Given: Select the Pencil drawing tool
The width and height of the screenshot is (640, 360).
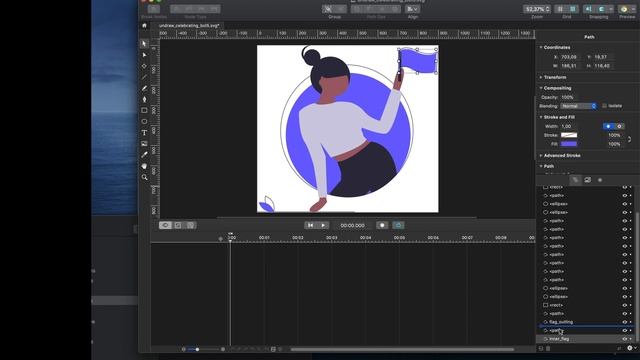Looking at the screenshot, I should [x=144, y=88].
